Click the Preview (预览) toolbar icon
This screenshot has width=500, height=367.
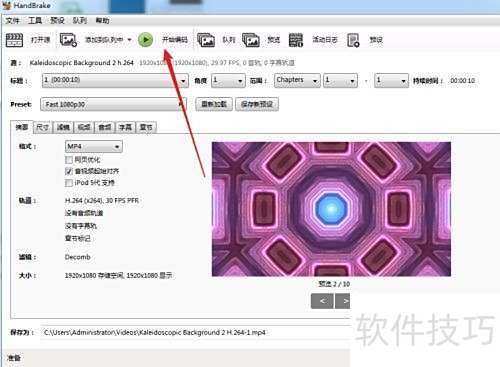pyautogui.click(x=251, y=40)
